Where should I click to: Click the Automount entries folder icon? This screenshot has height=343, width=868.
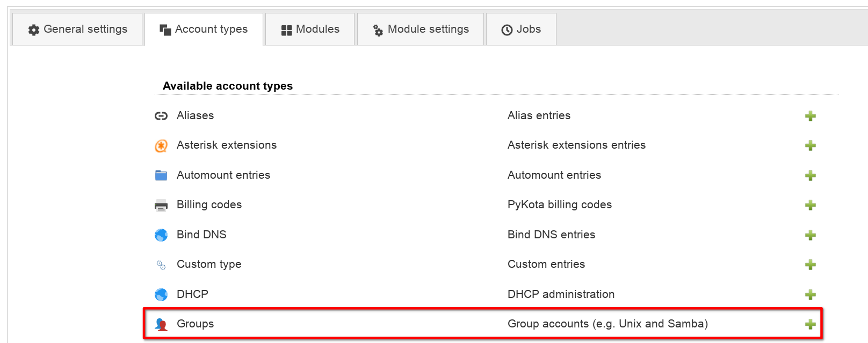click(x=161, y=176)
